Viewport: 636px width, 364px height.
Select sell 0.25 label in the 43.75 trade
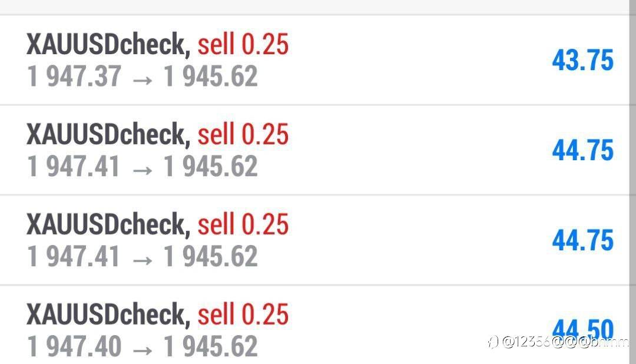click(243, 45)
